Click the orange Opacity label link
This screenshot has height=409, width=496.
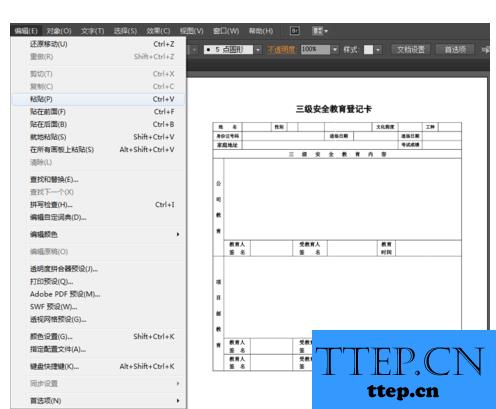coord(281,50)
